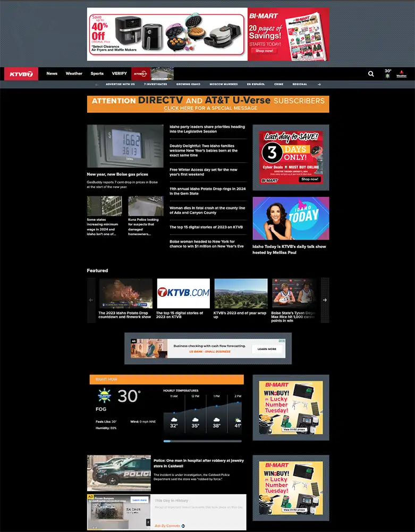
Task: Go to Advertise With Us
Action: pyautogui.click(x=120, y=84)
